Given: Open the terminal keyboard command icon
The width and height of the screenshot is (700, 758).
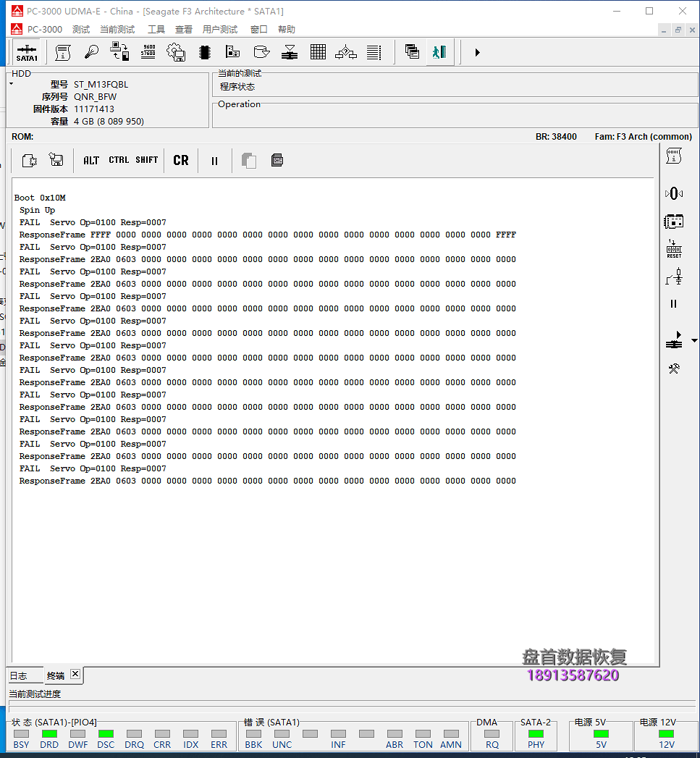Looking at the screenshot, I should pos(277,160).
